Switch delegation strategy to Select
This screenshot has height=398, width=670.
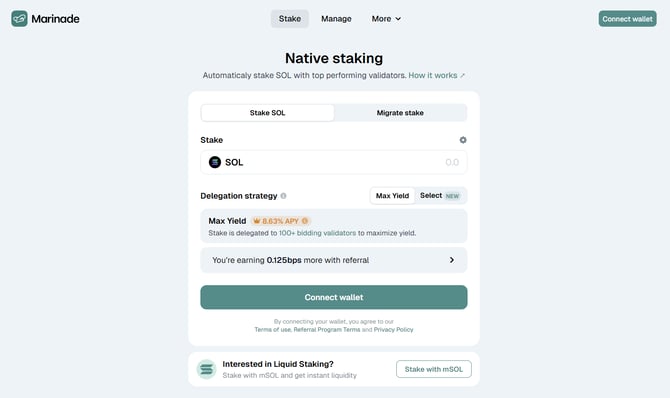click(x=440, y=196)
